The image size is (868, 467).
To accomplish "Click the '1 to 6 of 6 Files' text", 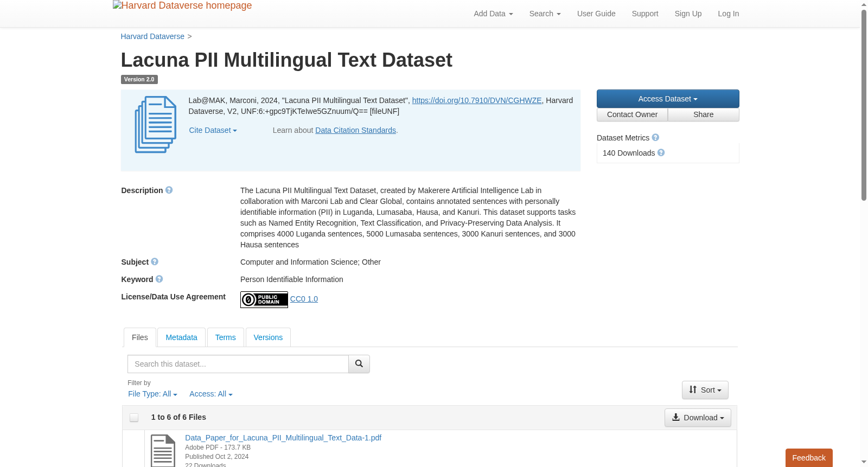I will click(x=178, y=417).
